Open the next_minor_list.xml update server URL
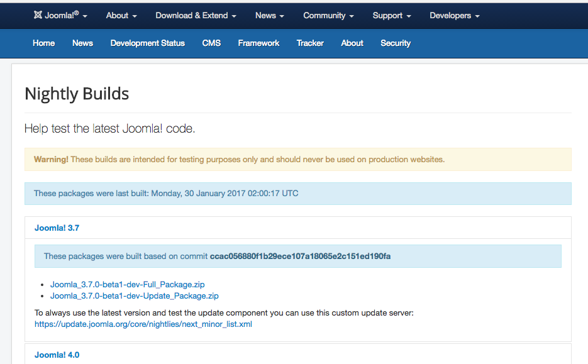This screenshot has height=364, width=588. (143, 324)
